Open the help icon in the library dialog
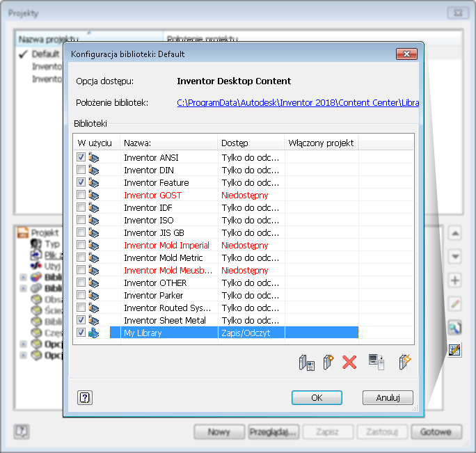The height and width of the screenshot is (453, 476). point(85,398)
